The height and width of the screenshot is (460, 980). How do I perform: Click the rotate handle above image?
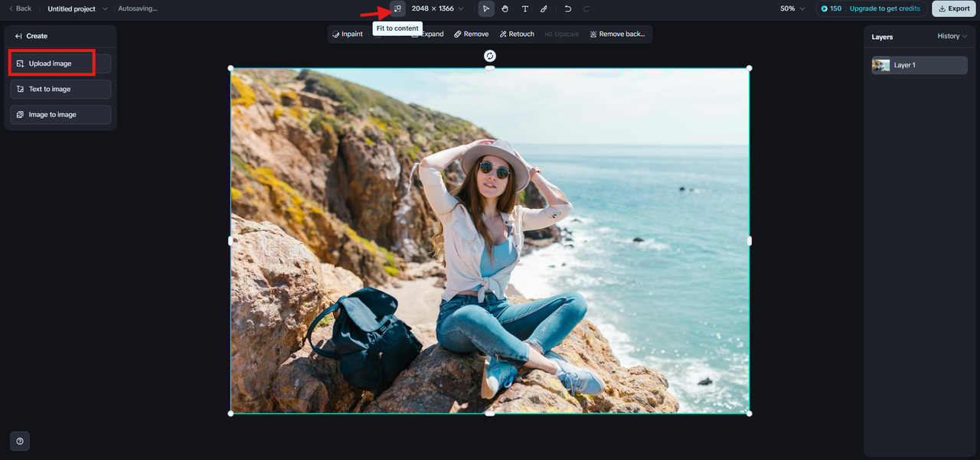pyautogui.click(x=490, y=56)
